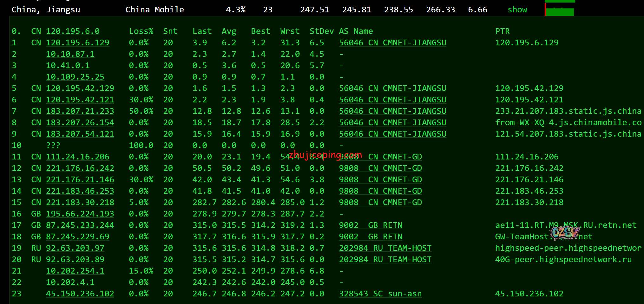Open final hop IP 45.150.236.102
The height and width of the screenshot is (304, 644).
(x=80, y=294)
